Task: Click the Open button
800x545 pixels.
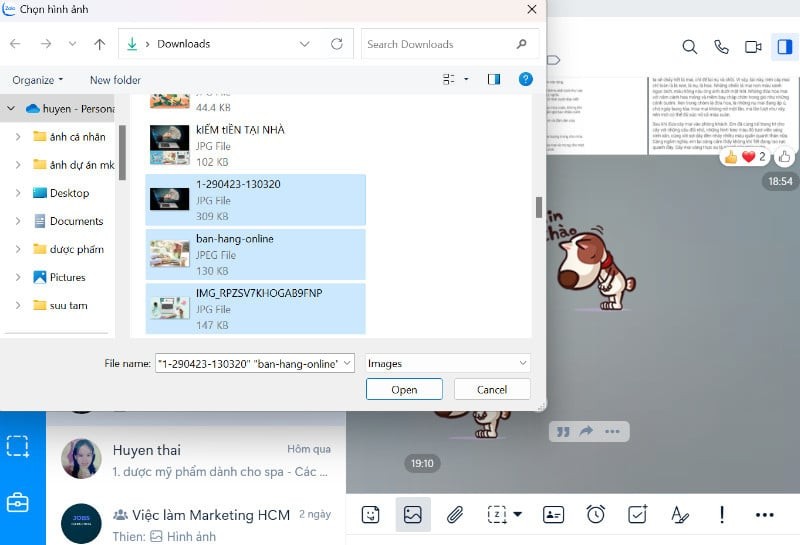Action: tap(404, 389)
